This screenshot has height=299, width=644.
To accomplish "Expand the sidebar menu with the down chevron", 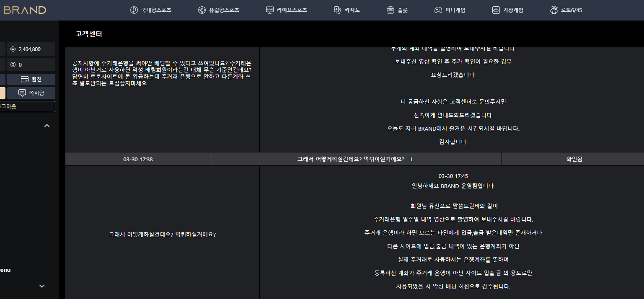I will 42,286.
